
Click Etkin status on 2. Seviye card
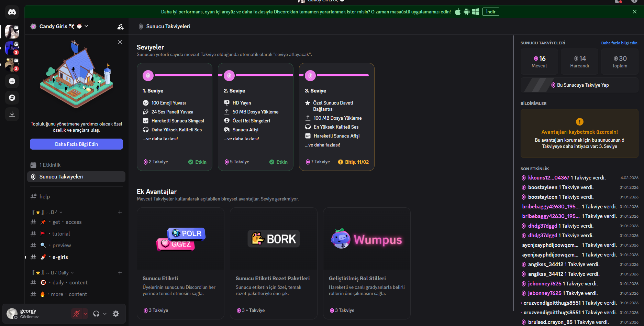[x=278, y=162]
